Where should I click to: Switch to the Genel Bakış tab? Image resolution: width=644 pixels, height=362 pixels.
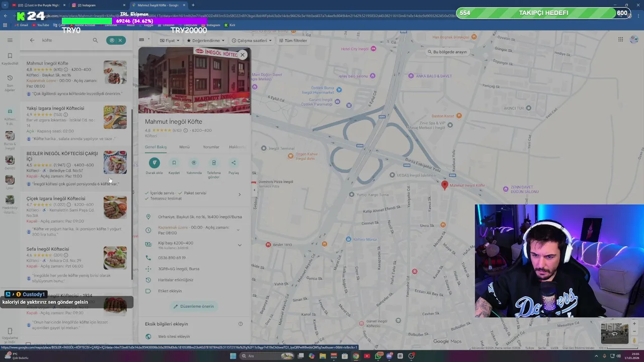pos(155,147)
